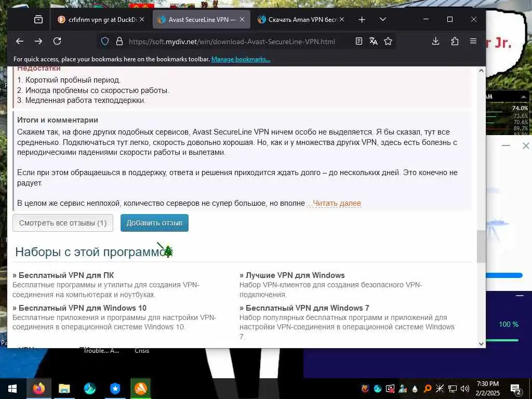Open the Manage bookmarks link

pos(241,59)
